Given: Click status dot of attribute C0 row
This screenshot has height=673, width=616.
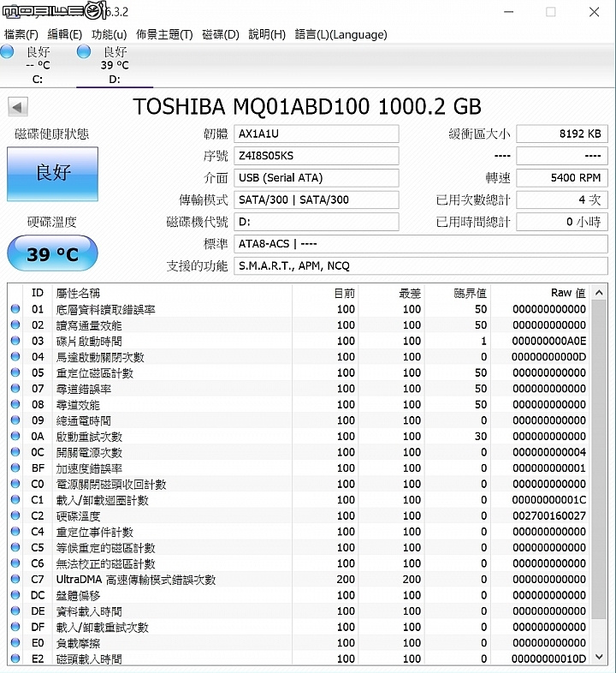Looking at the screenshot, I should click(15, 483).
